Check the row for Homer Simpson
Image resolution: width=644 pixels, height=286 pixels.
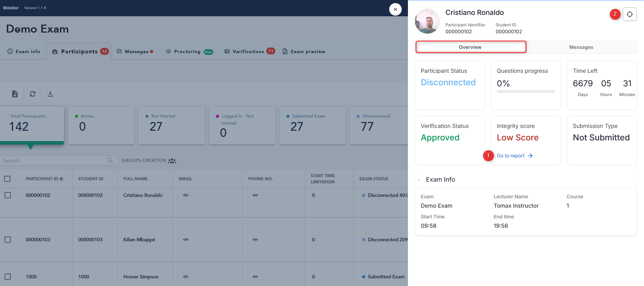click(7, 277)
